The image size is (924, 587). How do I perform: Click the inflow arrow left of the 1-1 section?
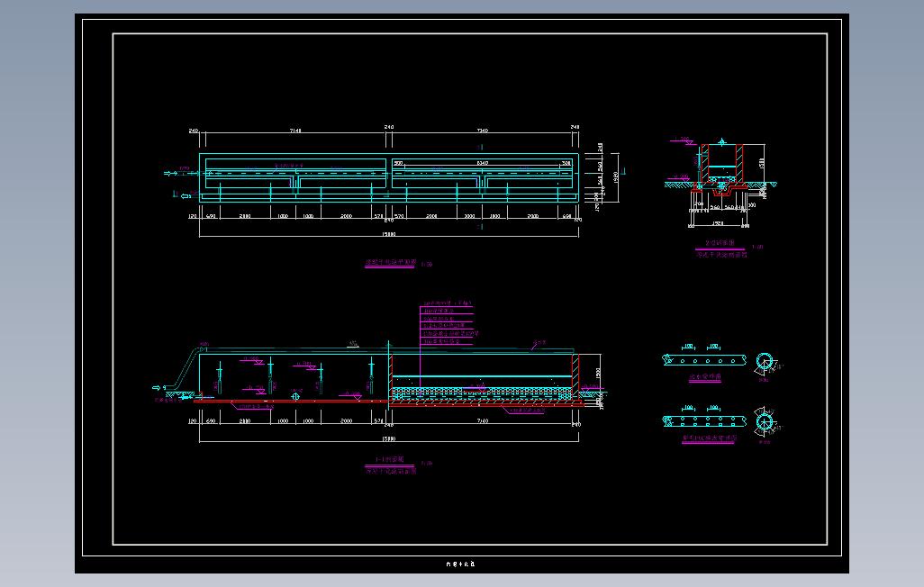[x=157, y=388]
